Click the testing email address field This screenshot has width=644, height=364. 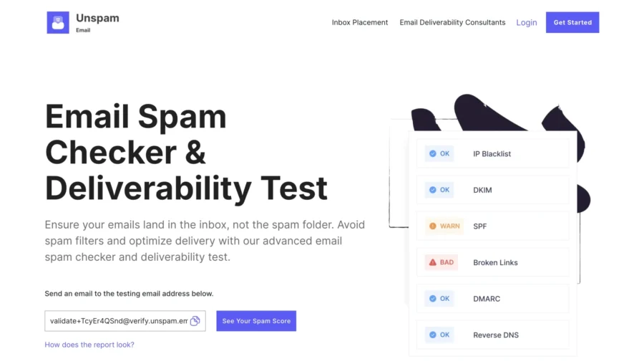[x=118, y=321]
